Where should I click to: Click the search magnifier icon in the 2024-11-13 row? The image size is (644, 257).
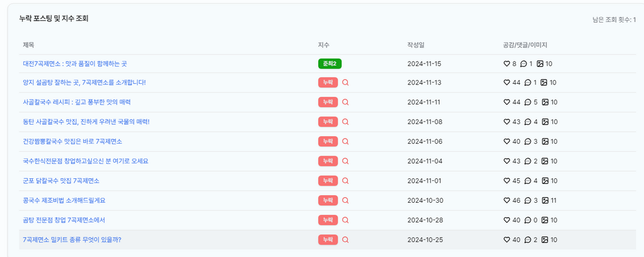click(x=345, y=83)
